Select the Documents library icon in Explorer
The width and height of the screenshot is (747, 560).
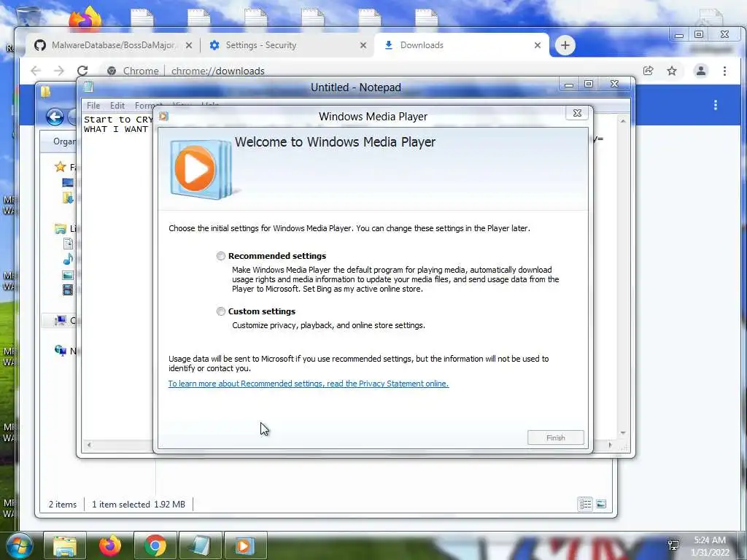(x=68, y=244)
